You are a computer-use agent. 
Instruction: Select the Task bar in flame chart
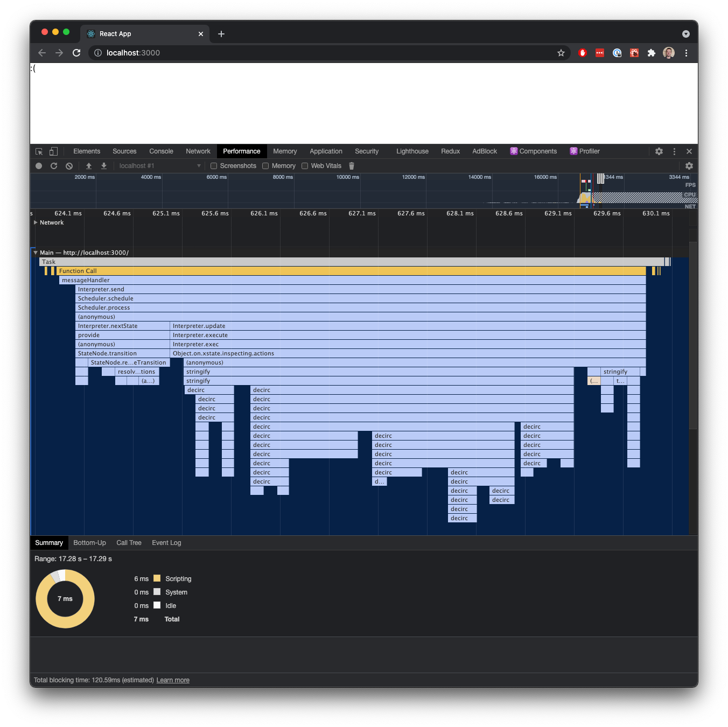coord(352,262)
